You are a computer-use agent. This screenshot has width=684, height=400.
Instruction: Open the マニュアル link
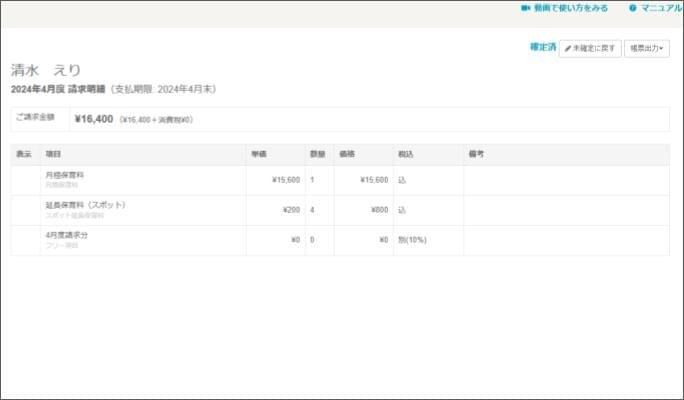[x=661, y=8]
